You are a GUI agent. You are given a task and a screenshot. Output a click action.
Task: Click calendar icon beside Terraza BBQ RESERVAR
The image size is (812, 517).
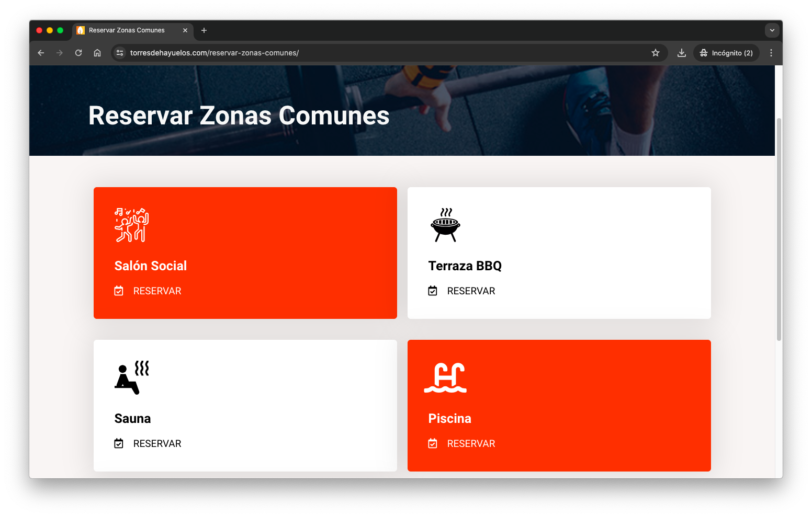pos(433,291)
